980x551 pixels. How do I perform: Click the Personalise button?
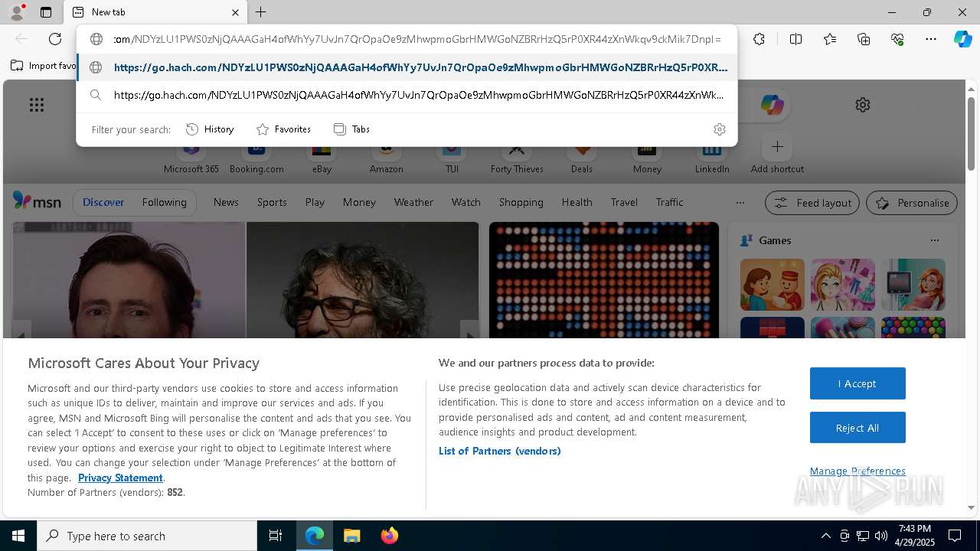click(912, 203)
